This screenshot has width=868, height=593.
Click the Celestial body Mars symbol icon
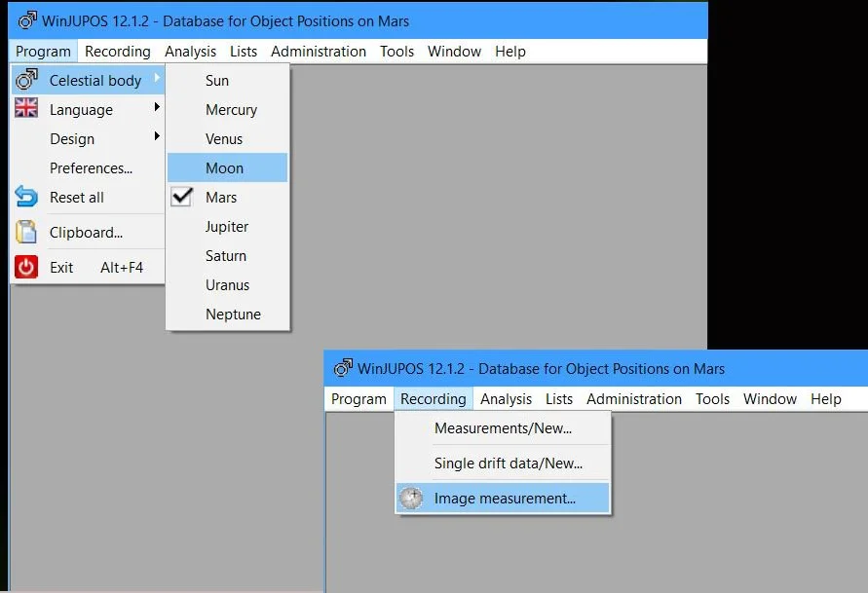[x=26, y=80]
